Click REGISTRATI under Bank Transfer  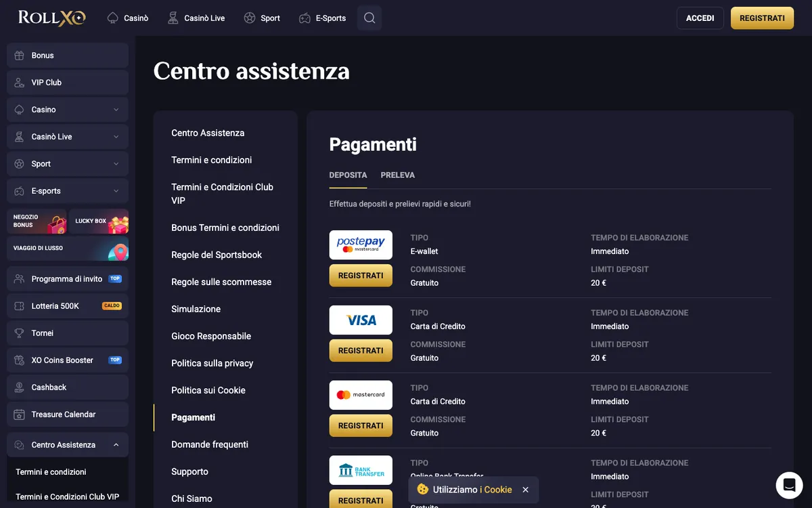pos(361,499)
